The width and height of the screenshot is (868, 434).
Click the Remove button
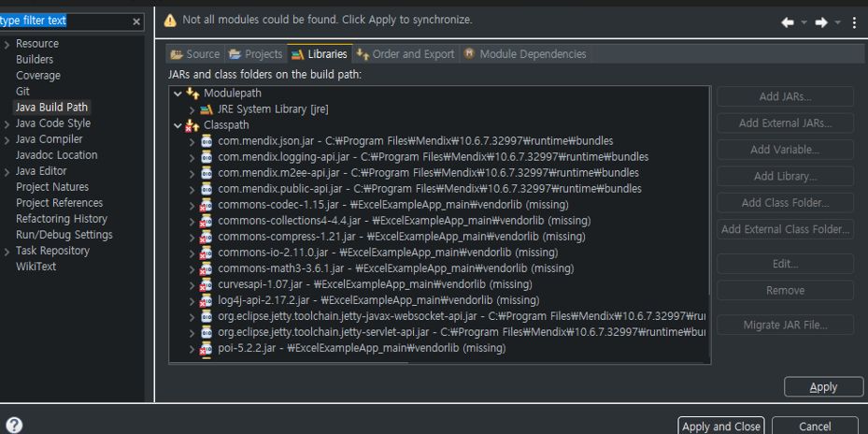(785, 291)
